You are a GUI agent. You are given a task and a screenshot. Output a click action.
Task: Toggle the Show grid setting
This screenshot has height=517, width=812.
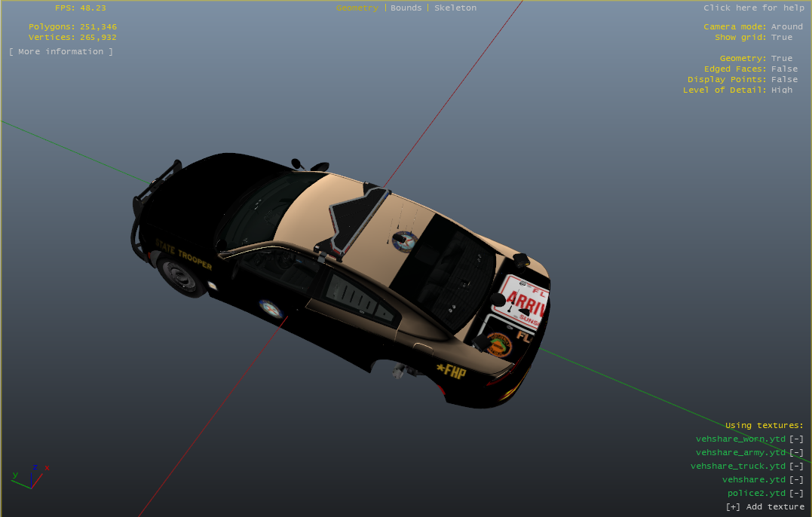781,37
